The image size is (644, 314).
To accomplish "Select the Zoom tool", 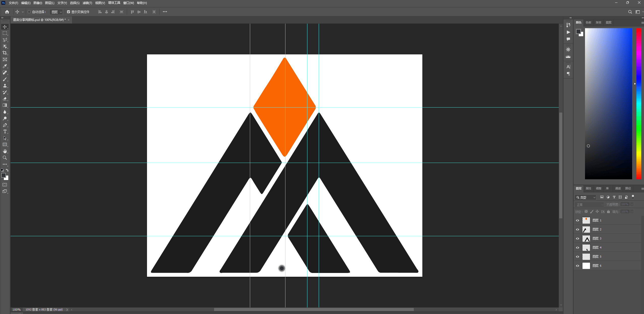I will click(x=5, y=158).
